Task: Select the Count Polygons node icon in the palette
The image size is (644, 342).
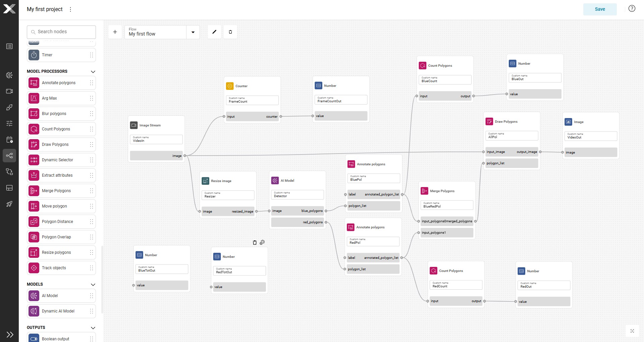Action: (x=34, y=129)
